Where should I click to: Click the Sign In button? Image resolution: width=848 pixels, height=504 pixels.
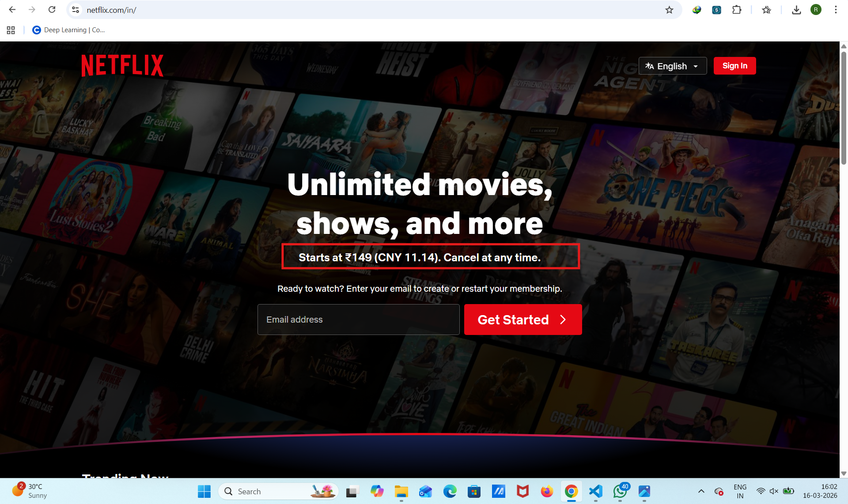pos(734,66)
